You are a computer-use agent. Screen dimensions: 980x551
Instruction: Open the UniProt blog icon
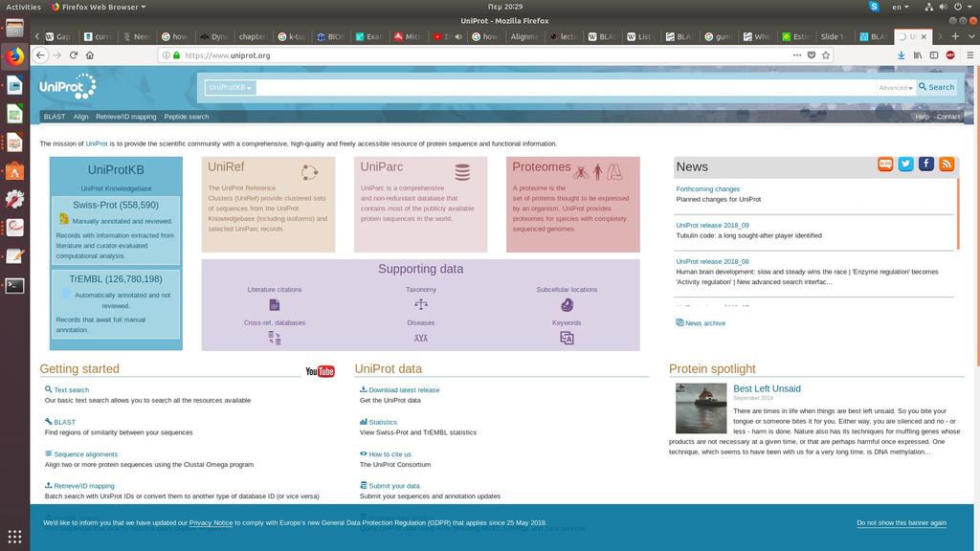click(885, 165)
